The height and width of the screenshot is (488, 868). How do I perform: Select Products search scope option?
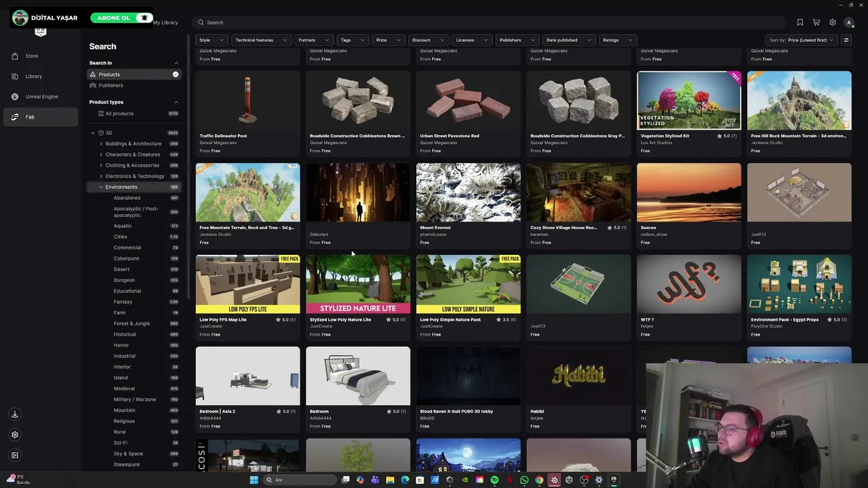134,75
